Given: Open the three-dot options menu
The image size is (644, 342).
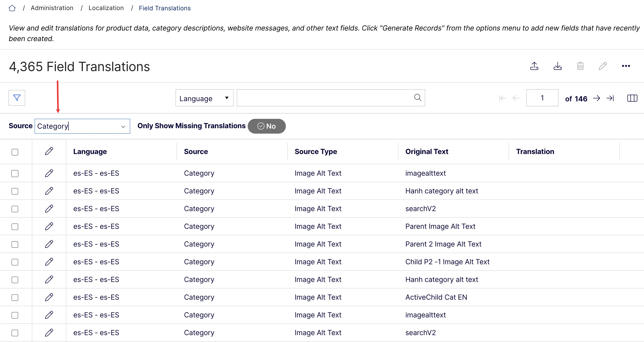Looking at the screenshot, I should (626, 66).
